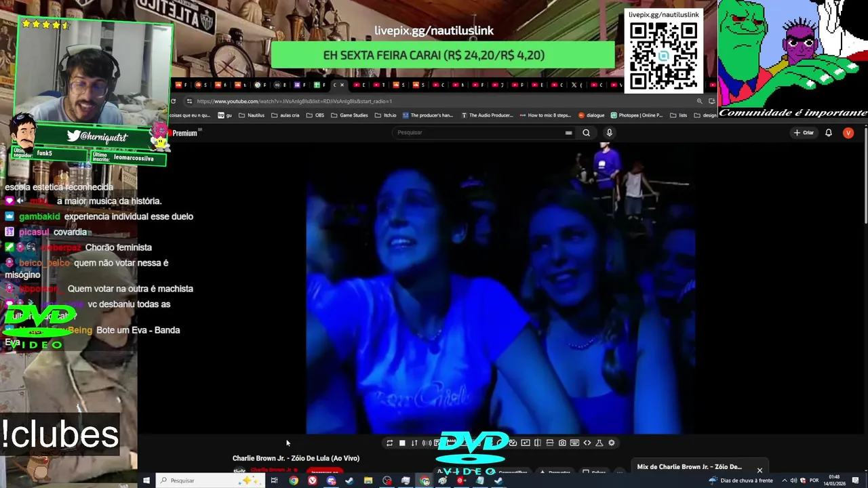Open the gu bookmark
The height and width of the screenshot is (488, 868).
pos(225,115)
